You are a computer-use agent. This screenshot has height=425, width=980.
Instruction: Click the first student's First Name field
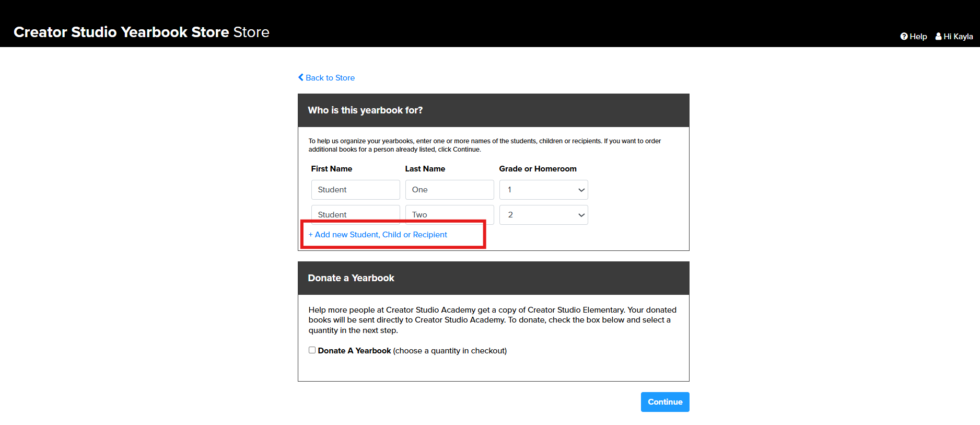pyautogui.click(x=355, y=190)
